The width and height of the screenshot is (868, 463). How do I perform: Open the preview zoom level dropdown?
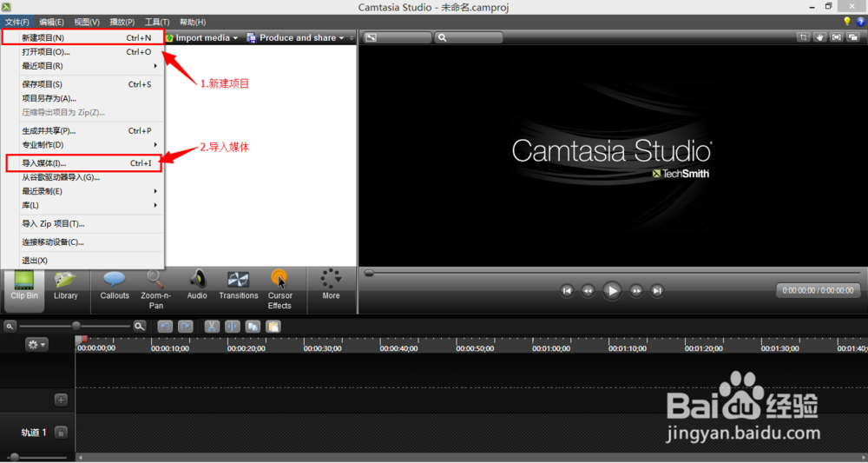[469, 37]
